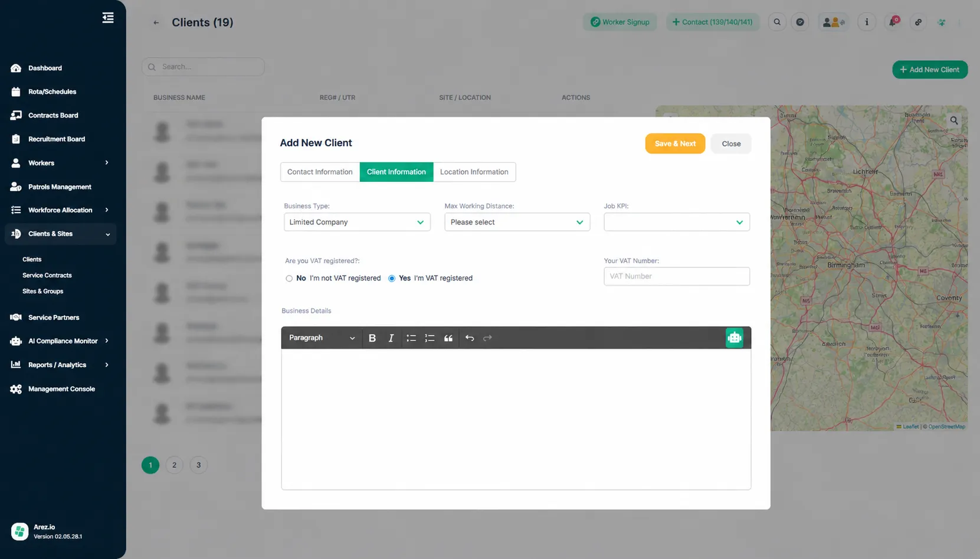Insert a numbered list
The image size is (980, 559).
coord(430,338)
